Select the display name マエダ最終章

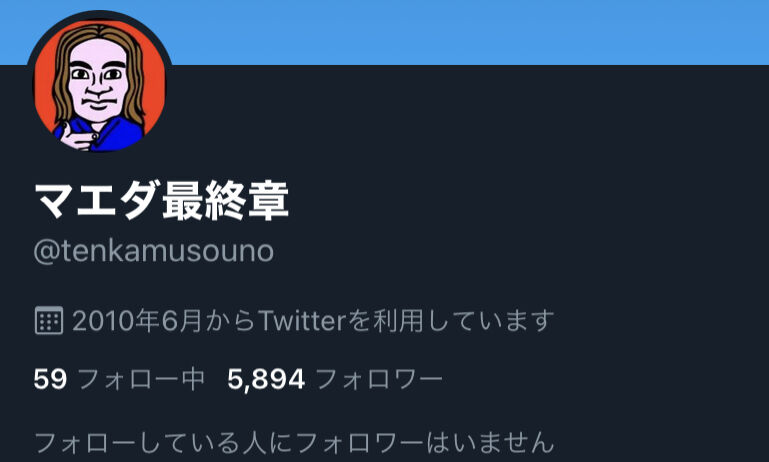pyautogui.click(x=161, y=201)
